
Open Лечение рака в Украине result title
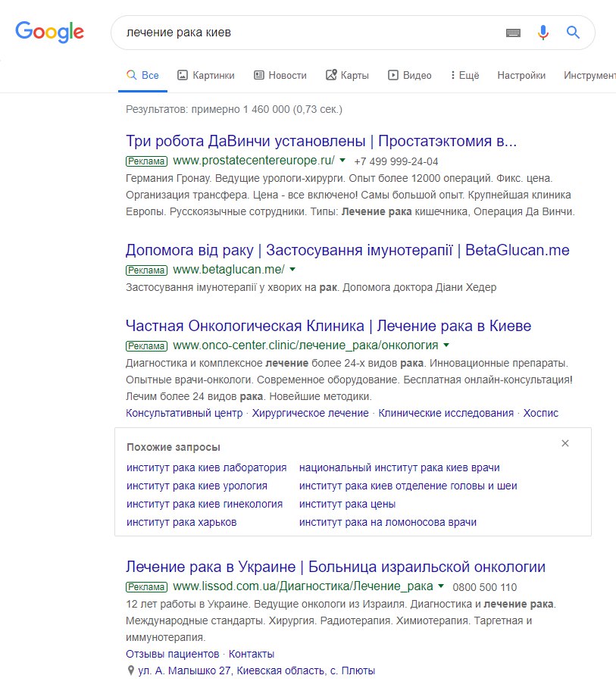336,567
